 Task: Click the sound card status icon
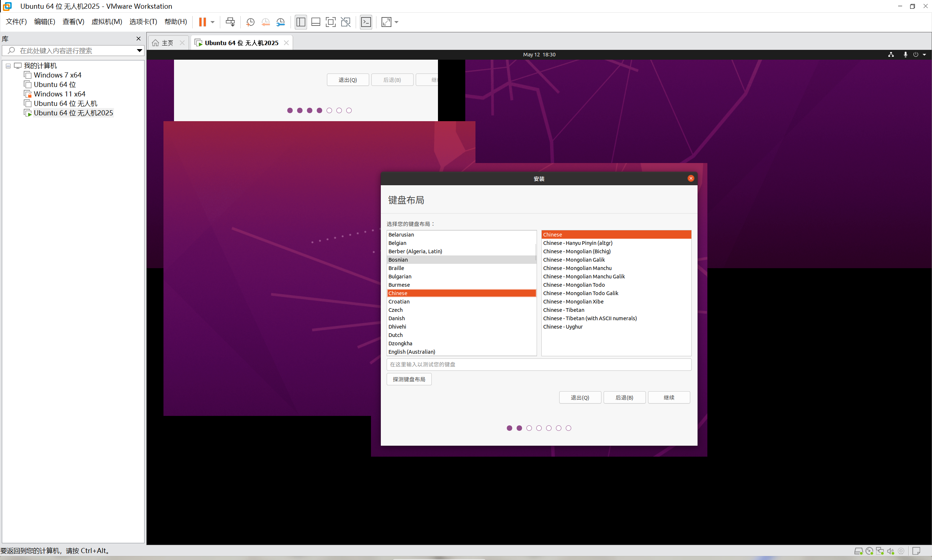pyautogui.click(x=890, y=551)
